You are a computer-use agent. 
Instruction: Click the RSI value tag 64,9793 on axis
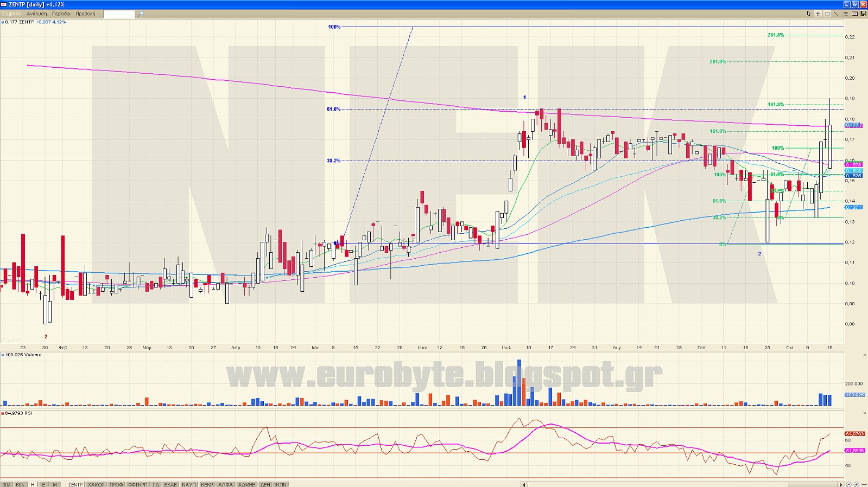[854, 433]
